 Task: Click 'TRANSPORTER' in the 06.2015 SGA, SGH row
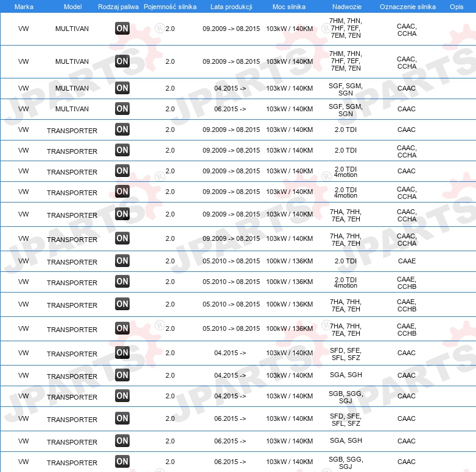72,442
